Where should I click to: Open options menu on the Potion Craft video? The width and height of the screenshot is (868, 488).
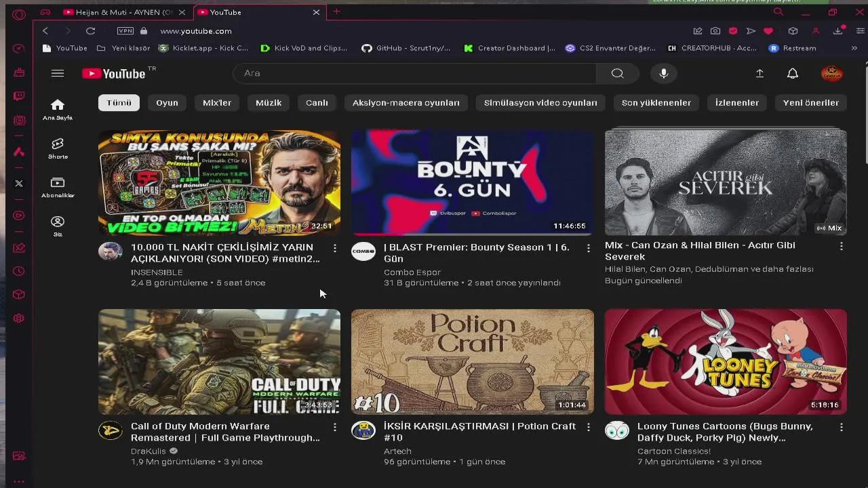click(x=588, y=426)
